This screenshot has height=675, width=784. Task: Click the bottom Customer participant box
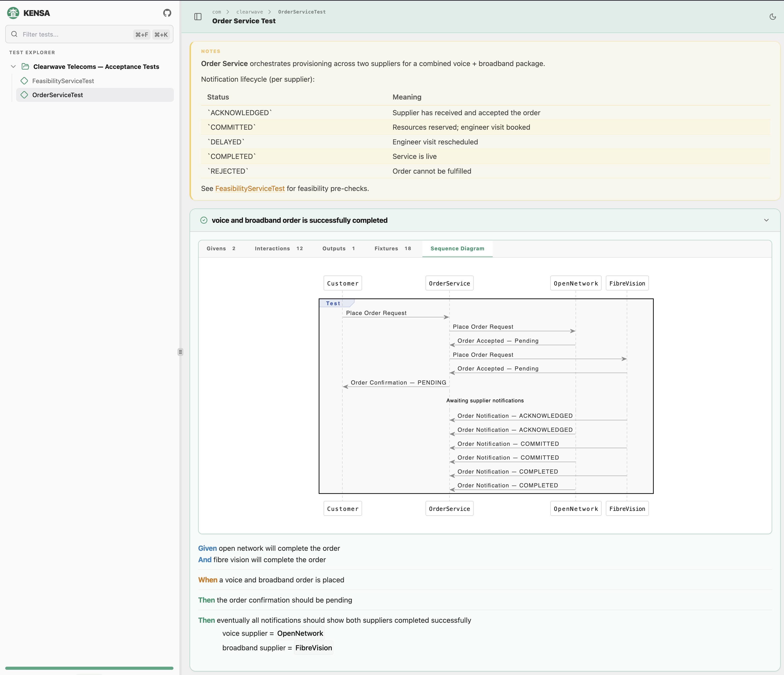pos(342,509)
